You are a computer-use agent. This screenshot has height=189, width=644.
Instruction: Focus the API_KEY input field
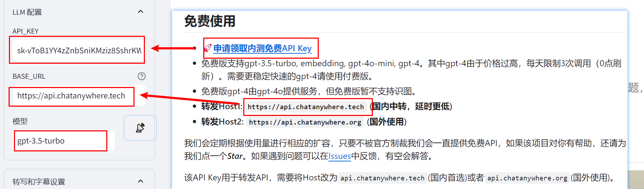point(79,50)
